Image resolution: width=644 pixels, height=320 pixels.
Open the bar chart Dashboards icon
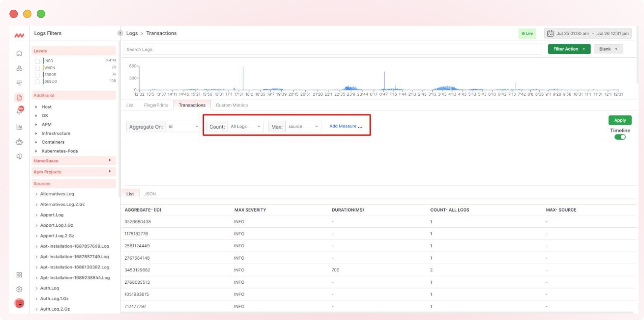coord(19,127)
